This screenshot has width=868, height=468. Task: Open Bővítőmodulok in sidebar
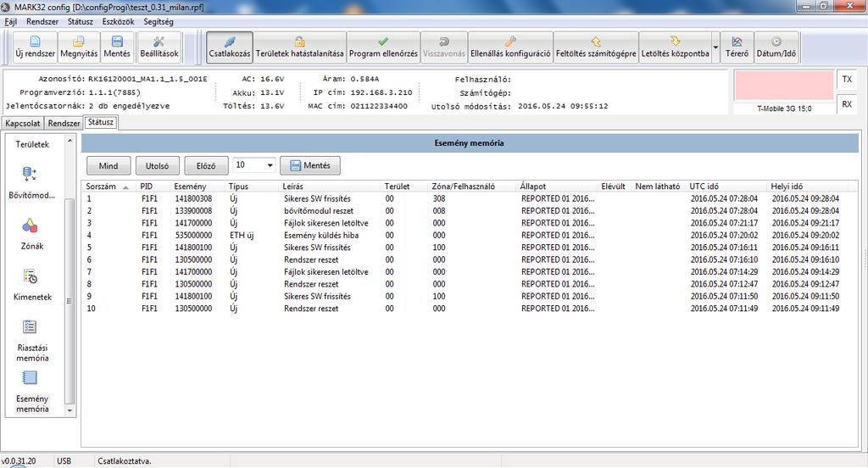coord(31,183)
